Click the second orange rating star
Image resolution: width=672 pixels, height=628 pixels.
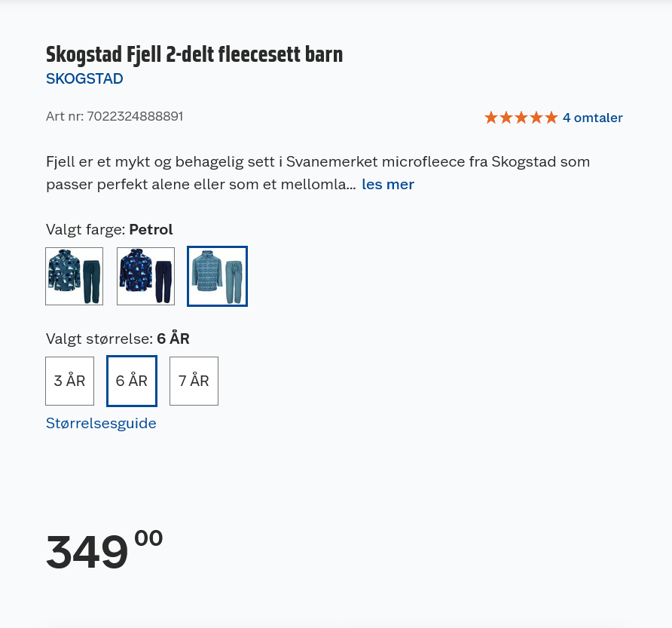[x=506, y=118]
